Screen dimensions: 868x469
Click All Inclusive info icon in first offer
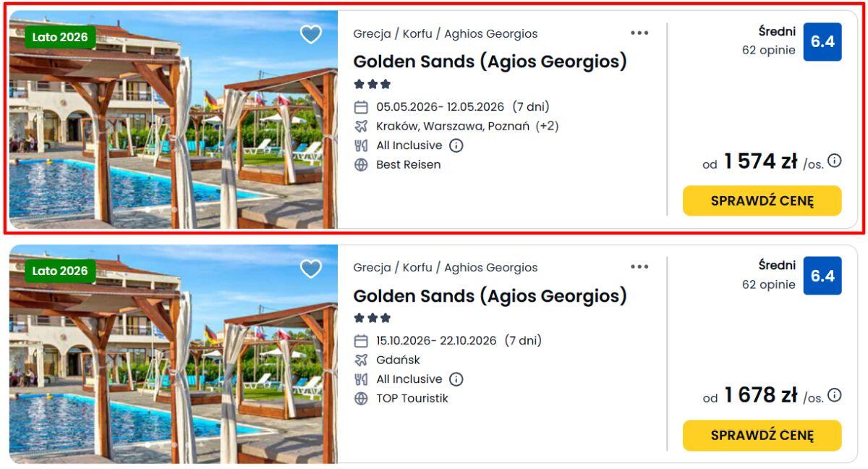point(456,145)
